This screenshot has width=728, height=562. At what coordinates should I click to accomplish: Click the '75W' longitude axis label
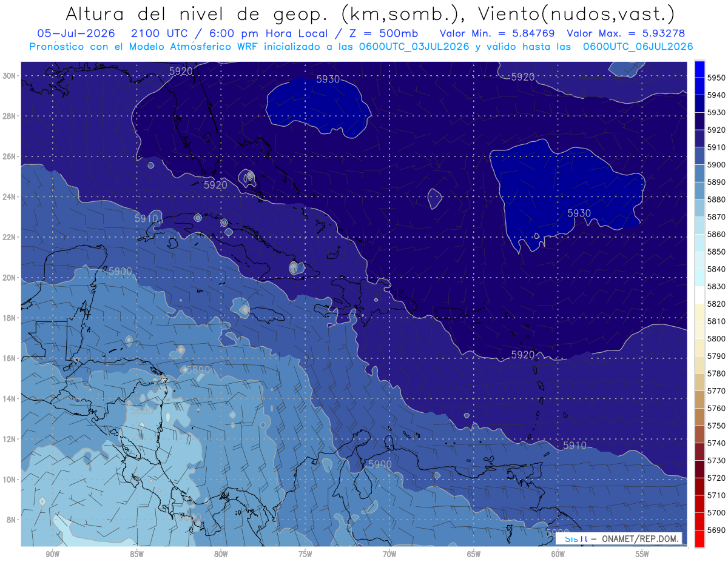305,554
